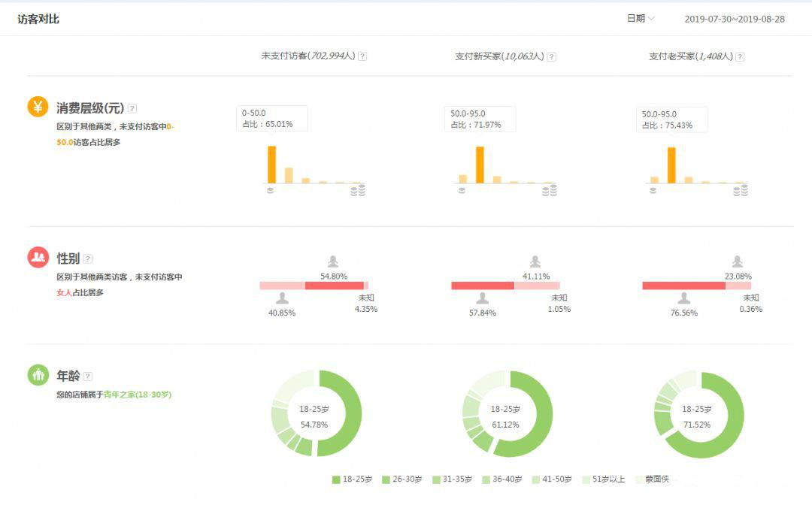Screen dimensions: 812x508
Task: Select the date range 2019-07-30~2019-08-28
Action: click(735, 19)
